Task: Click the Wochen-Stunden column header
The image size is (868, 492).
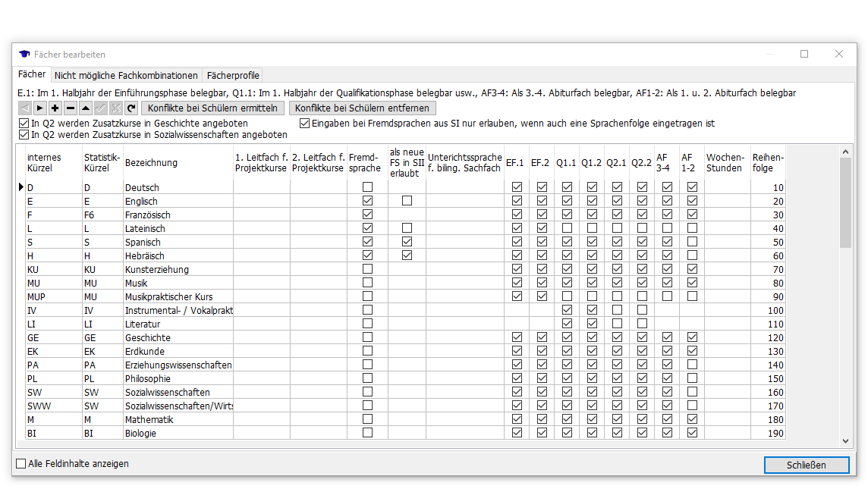Action: tap(728, 162)
